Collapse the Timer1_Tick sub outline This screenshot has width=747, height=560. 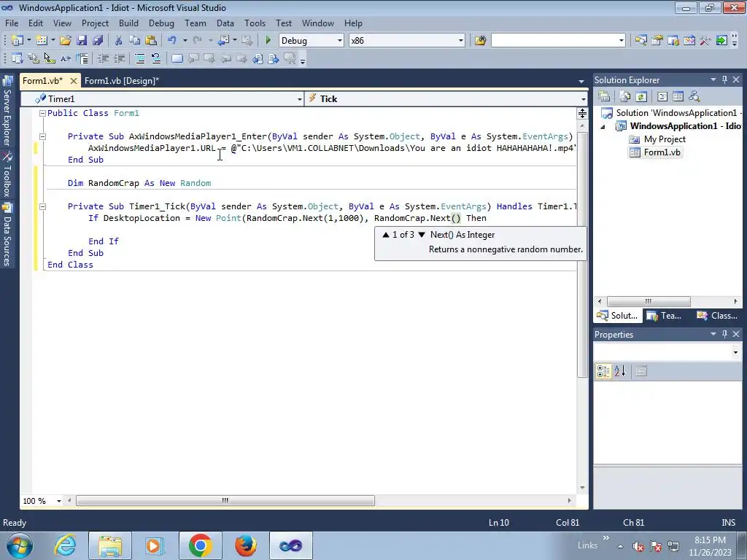(42, 206)
